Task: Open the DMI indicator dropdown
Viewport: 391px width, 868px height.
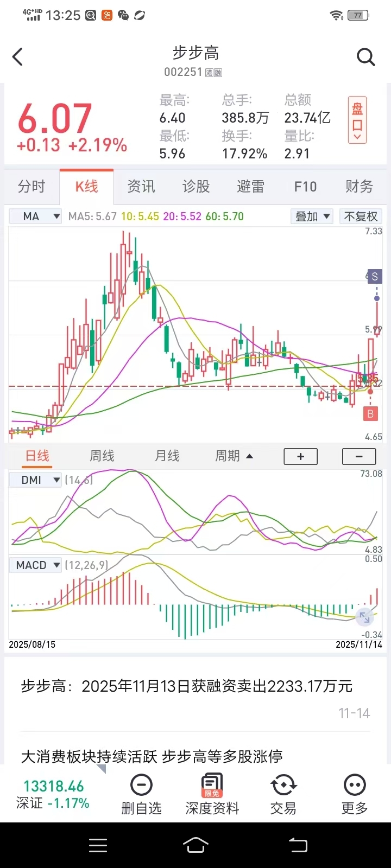Action: [35, 480]
